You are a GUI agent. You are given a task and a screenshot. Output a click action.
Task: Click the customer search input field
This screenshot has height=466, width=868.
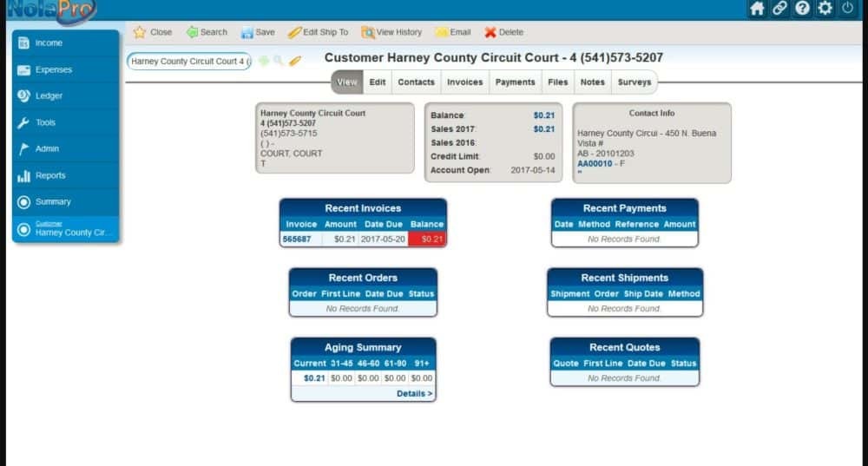(187, 62)
